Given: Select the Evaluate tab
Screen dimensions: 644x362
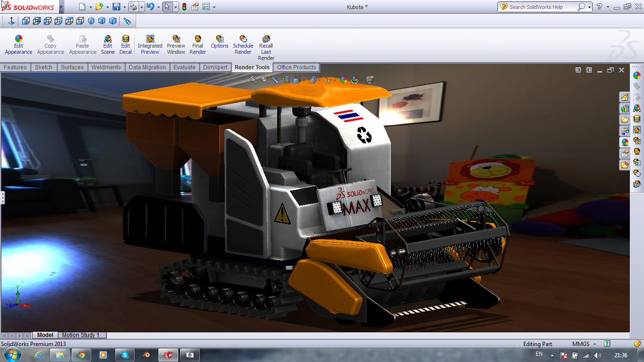Looking at the screenshot, I should point(184,67).
